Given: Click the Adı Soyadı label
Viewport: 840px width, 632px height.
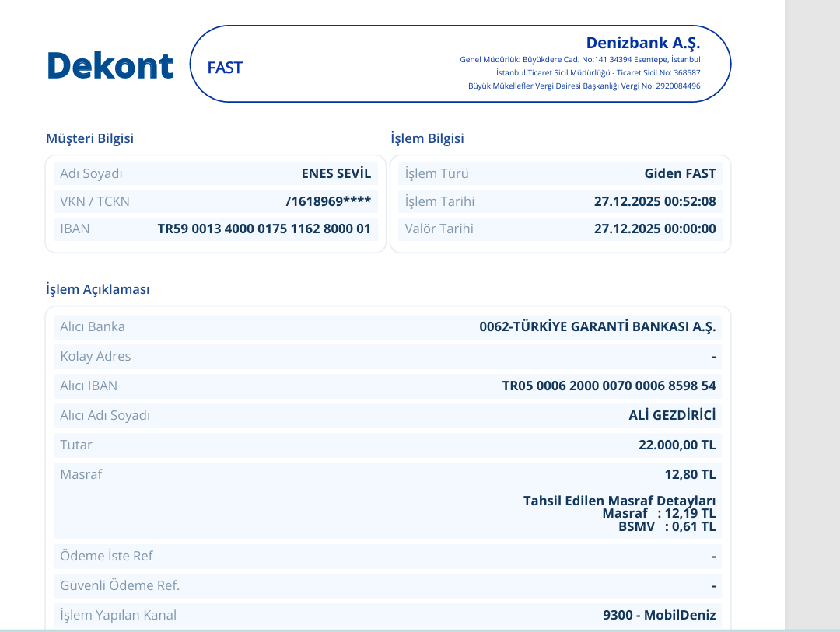Looking at the screenshot, I should click(91, 173).
